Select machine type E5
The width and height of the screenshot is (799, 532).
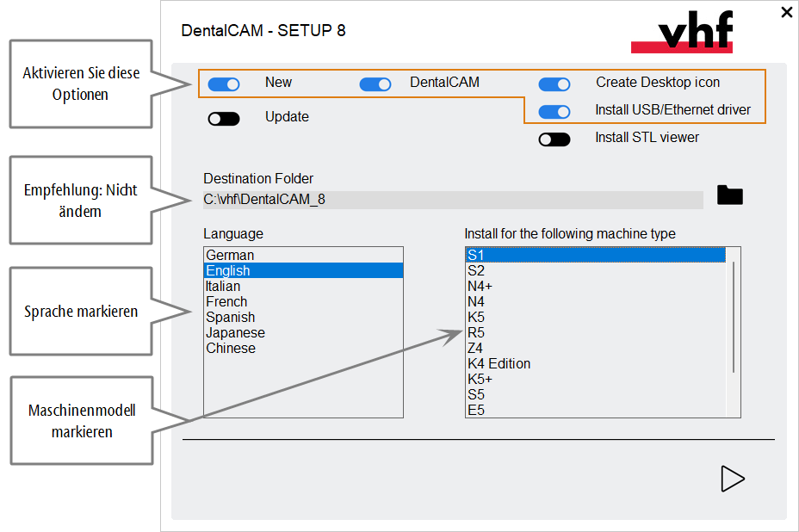click(x=595, y=411)
